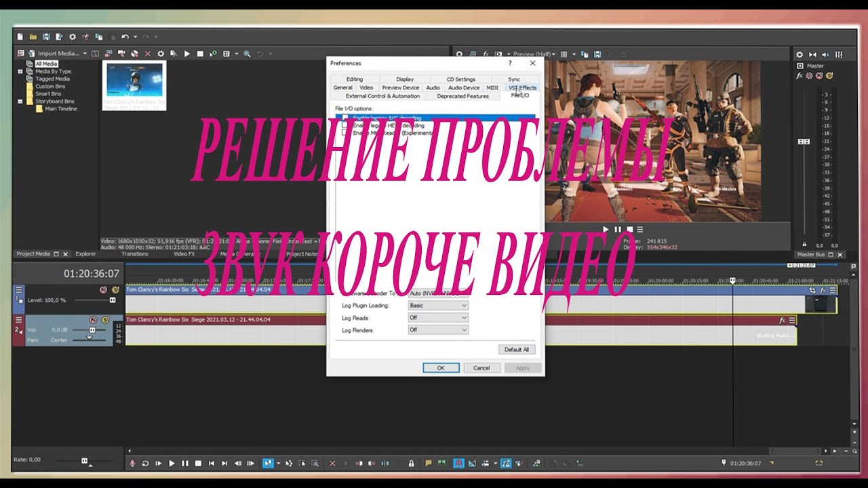
Task: Toggle Enable legacy HEVC decoding checkbox
Action: 345,125
